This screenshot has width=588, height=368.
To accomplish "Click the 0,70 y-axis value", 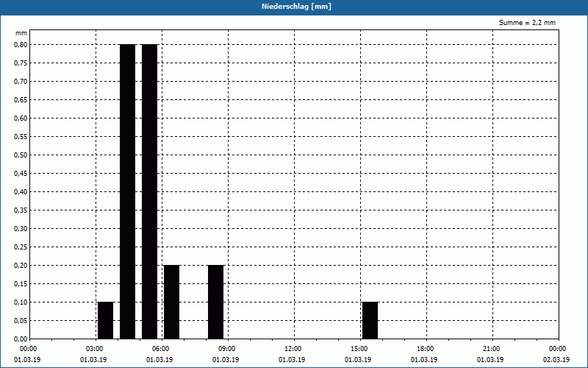I will click(x=21, y=82).
